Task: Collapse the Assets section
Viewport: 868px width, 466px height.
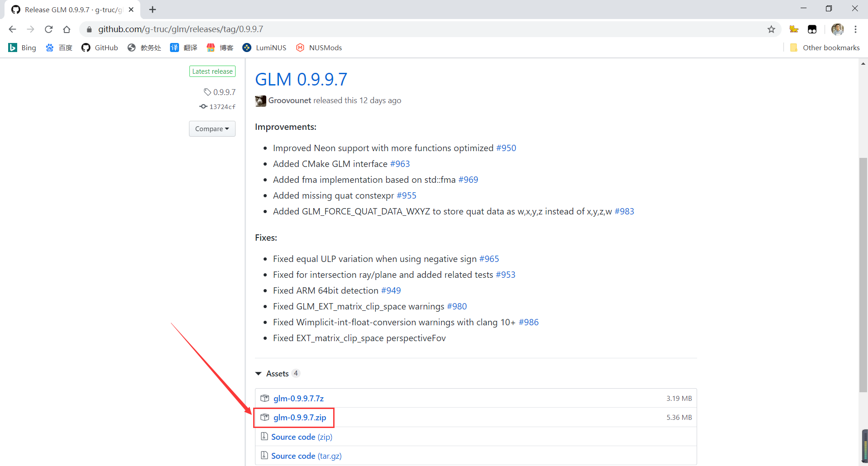Action: pos(258,373)
